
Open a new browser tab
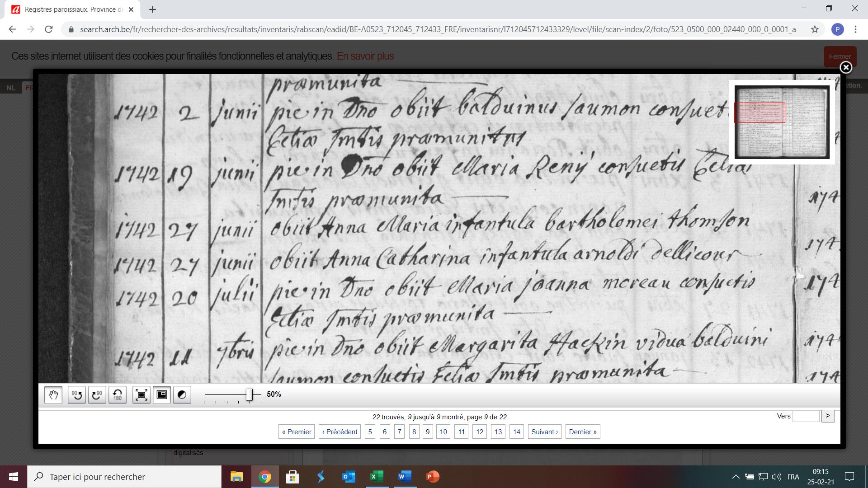click(x=152, y=9)
